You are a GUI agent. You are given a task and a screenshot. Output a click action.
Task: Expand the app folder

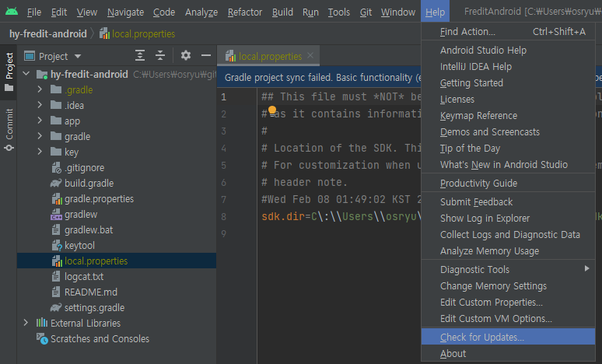pos(40,121)
